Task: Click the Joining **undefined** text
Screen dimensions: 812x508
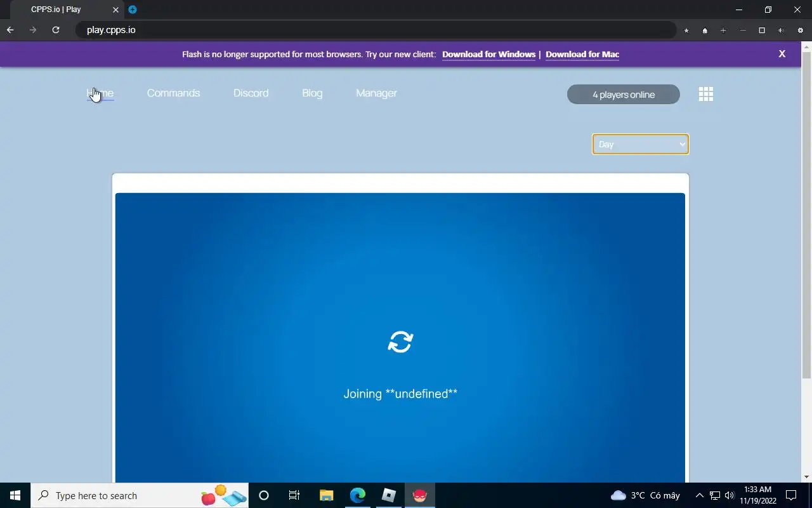Action: (x=400, y=394)
